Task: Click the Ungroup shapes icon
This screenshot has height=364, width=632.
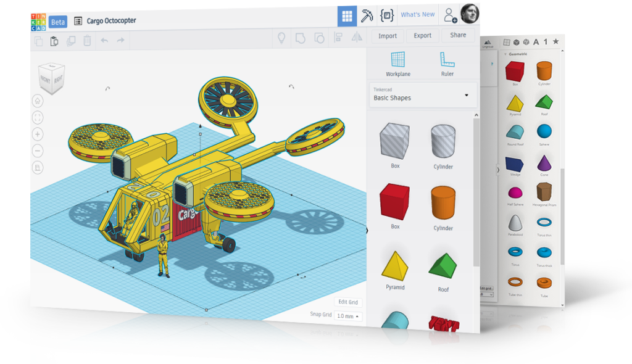Action: [x=319, y=38]
